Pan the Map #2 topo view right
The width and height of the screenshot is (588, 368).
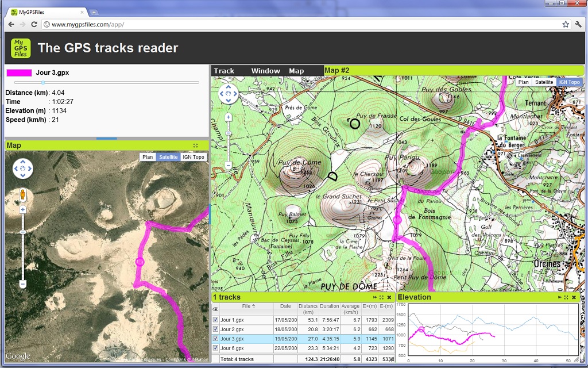tap(235, 94)
